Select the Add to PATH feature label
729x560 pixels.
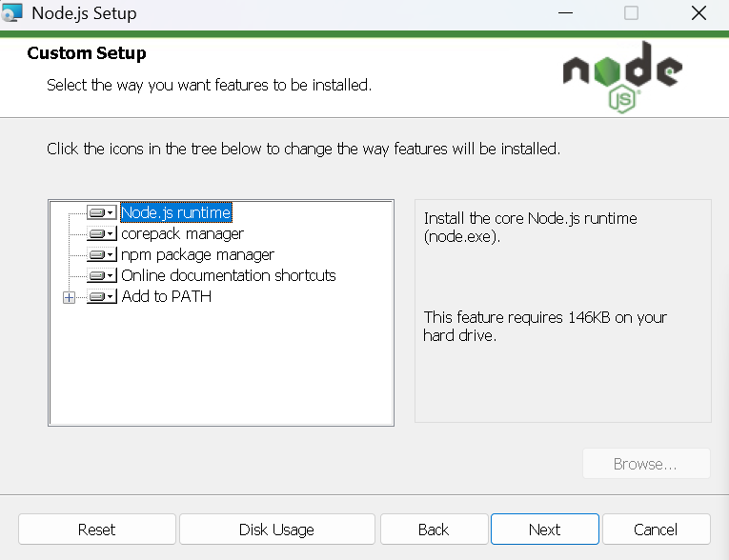point(166,296)
